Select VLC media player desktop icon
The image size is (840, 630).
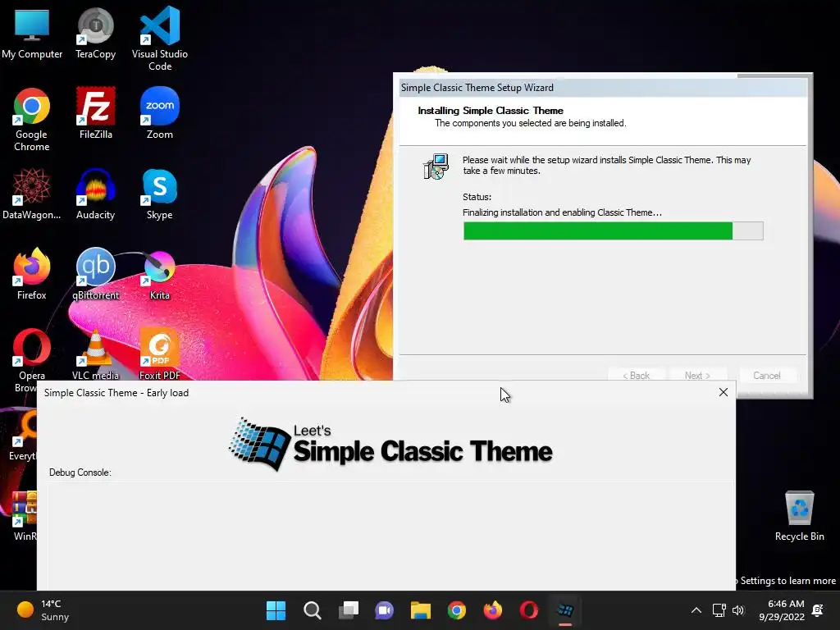pos(95,354)
